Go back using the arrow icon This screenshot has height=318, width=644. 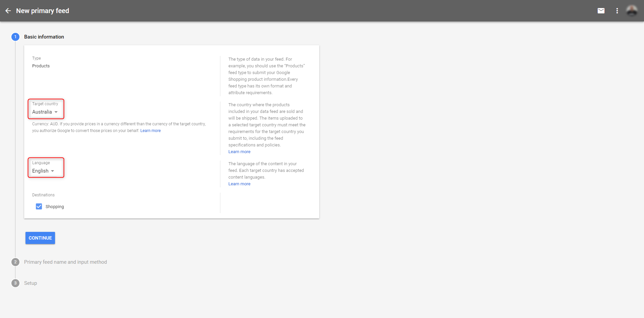pyautogui.click(x=8, y=11)
